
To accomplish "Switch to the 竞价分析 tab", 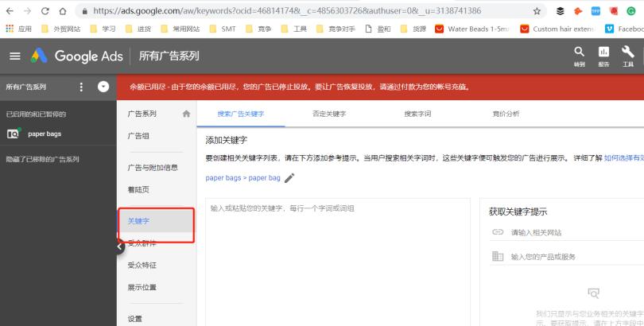I will coord(506,114).
